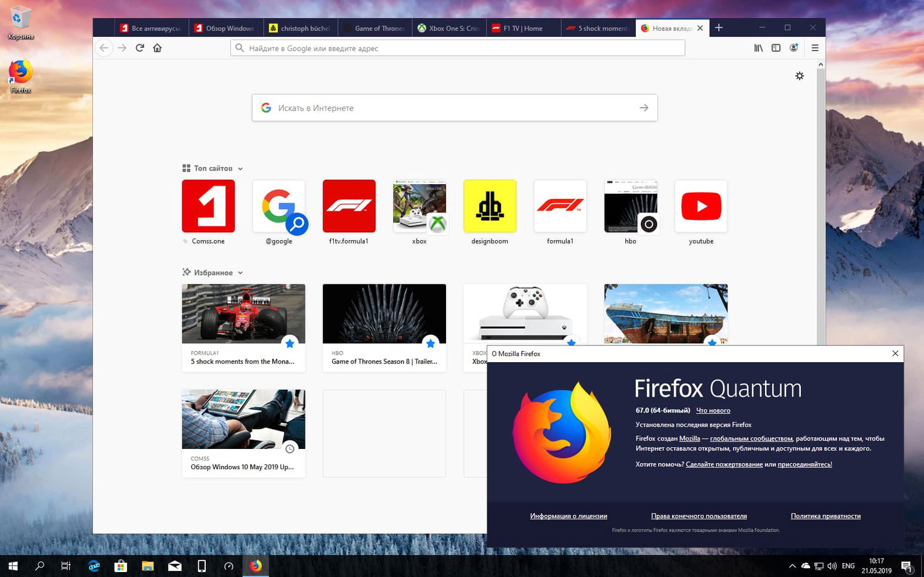This screenshot has width=924, height=577.
Task: Open Microsoft Edge from the taskbar
Action: point(94,565)
